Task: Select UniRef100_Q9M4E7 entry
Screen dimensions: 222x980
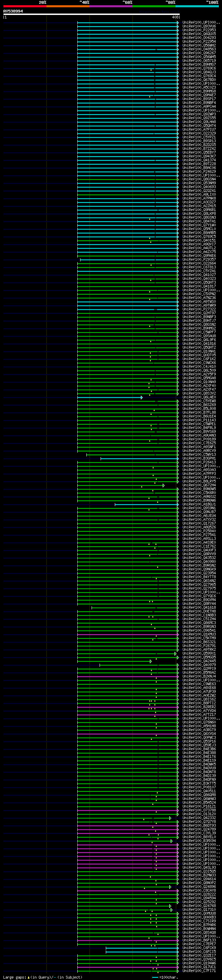Action: (199, 95)
